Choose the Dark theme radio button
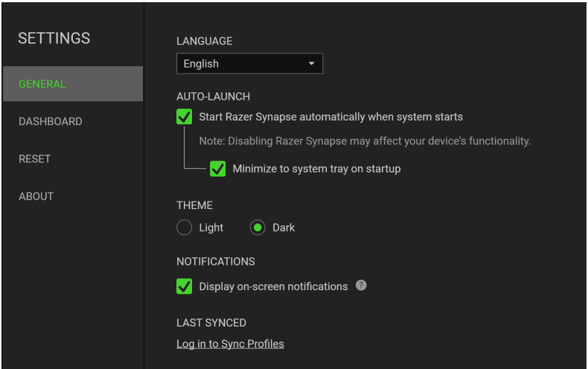The height and width of the screenshot is (369, 588). point(258,228)
